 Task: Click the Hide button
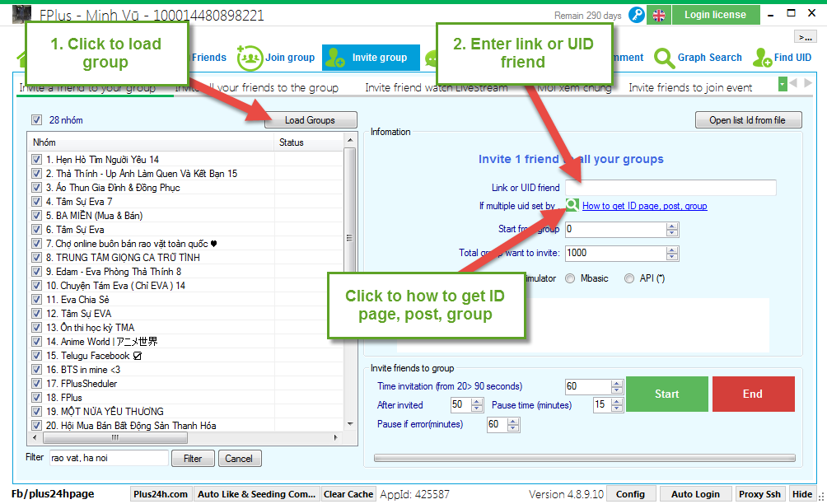click(x=802, y=494)
